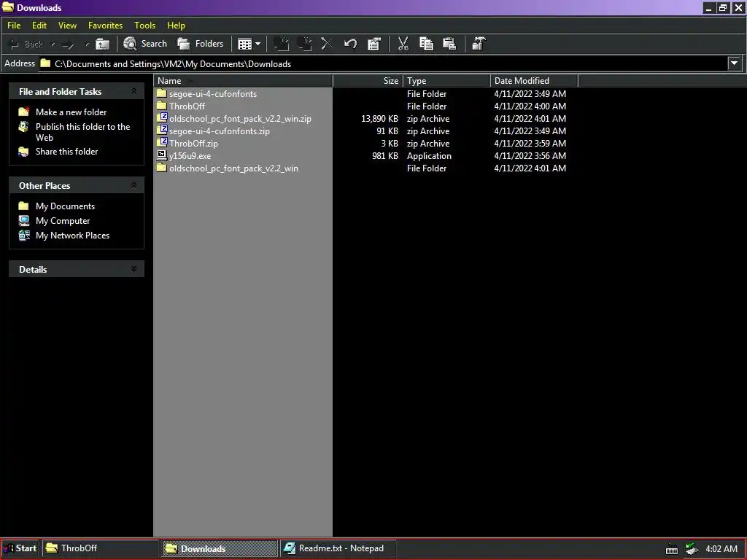This screenshot has width=747, height=560.
Task: Click Publish this folder to the Web
Action: point(82,132)
